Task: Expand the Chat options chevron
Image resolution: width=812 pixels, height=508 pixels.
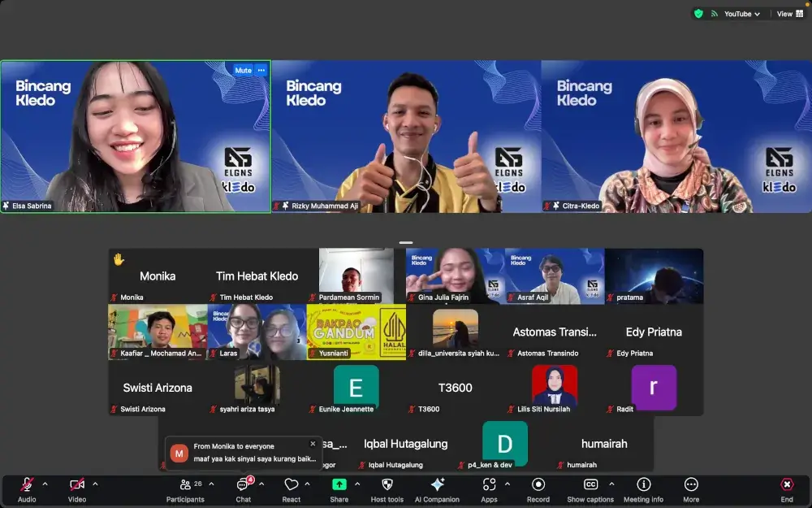Action: (x=261, y=484)
